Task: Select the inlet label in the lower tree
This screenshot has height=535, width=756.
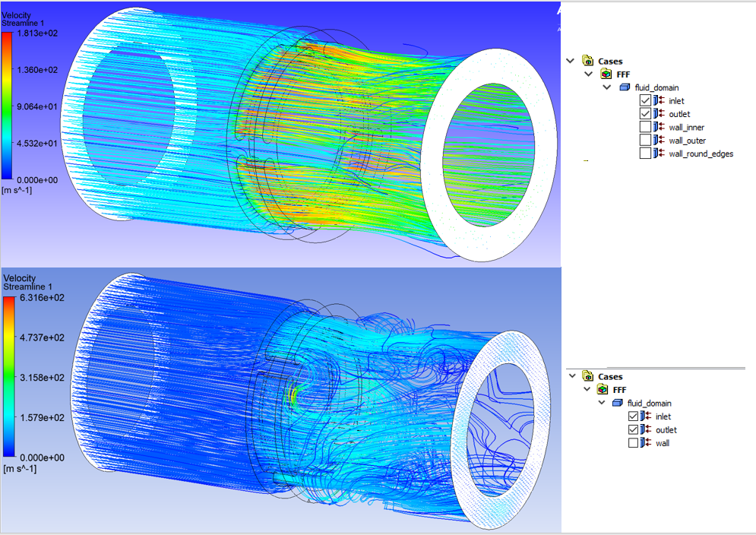Action: coord(663,416)
